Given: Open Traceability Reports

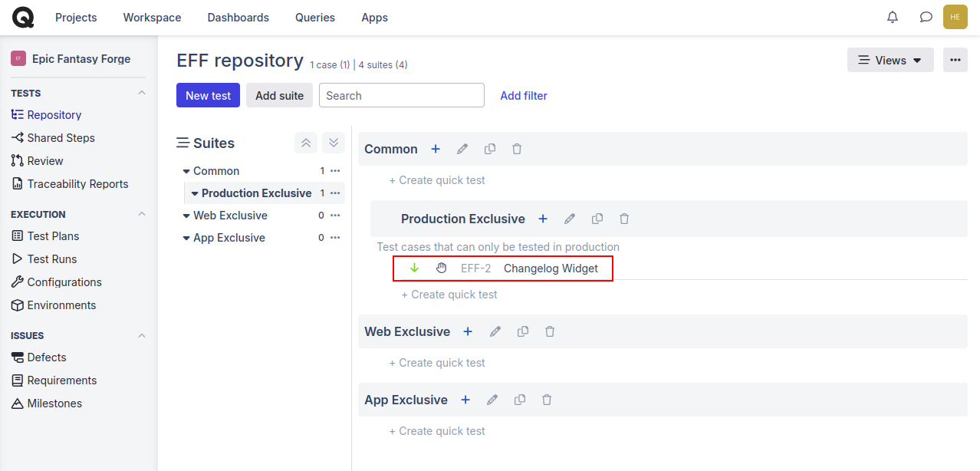Looking at the screenshot, I should pos(70,184).
